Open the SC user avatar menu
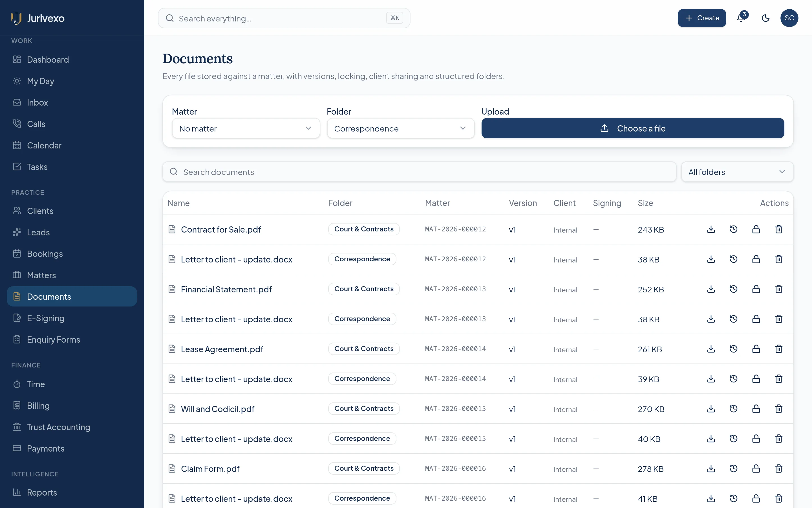 coord(789,18)
